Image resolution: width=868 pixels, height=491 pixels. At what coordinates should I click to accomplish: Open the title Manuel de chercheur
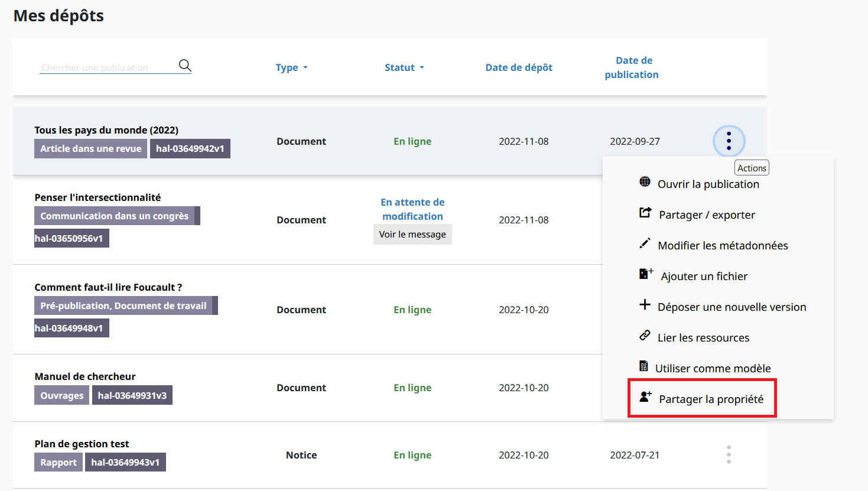point(85,376)
